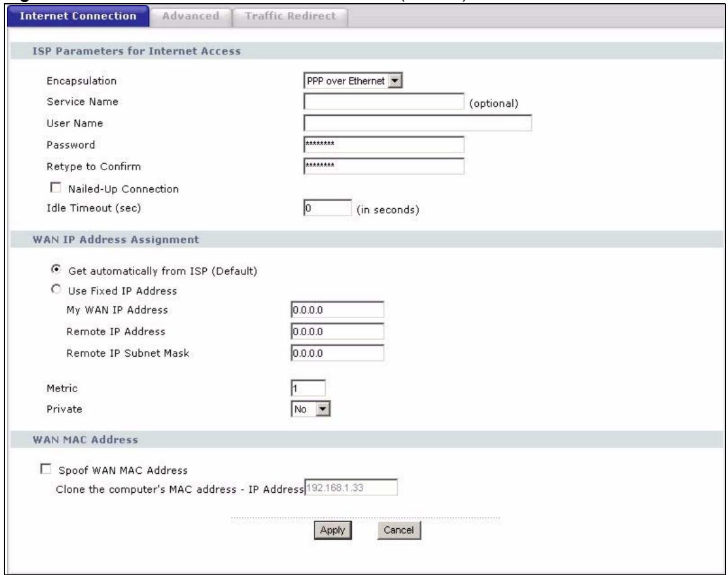The height and width of the screenshot is (575, 728).
Task: Click the My WAN IP Address field
Action: (x=338, y=310)
